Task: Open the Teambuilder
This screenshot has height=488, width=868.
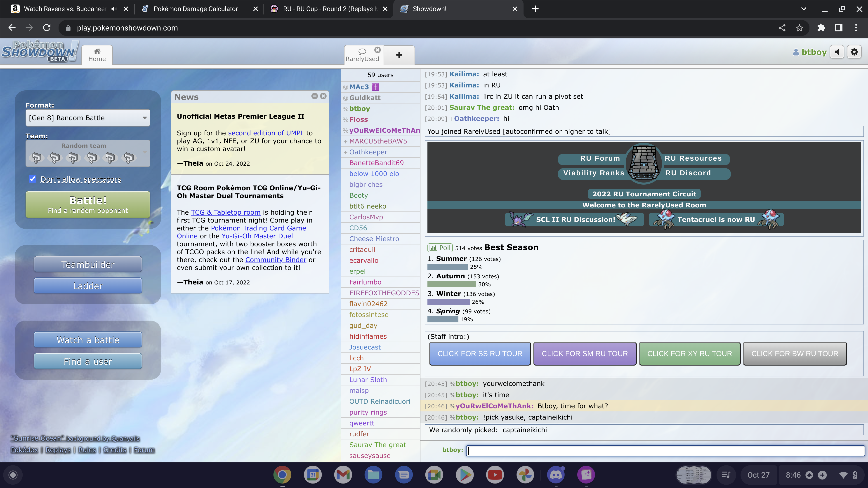Action: pyautogui.click(x=88, y=264)
